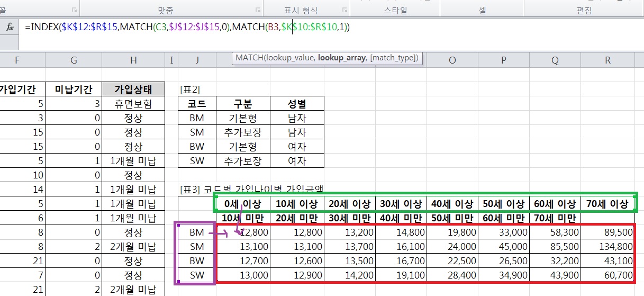This screenshot has height=296, width=644.
Task: Open the font group dialog launcher
Action: click(x=74, y=10)
